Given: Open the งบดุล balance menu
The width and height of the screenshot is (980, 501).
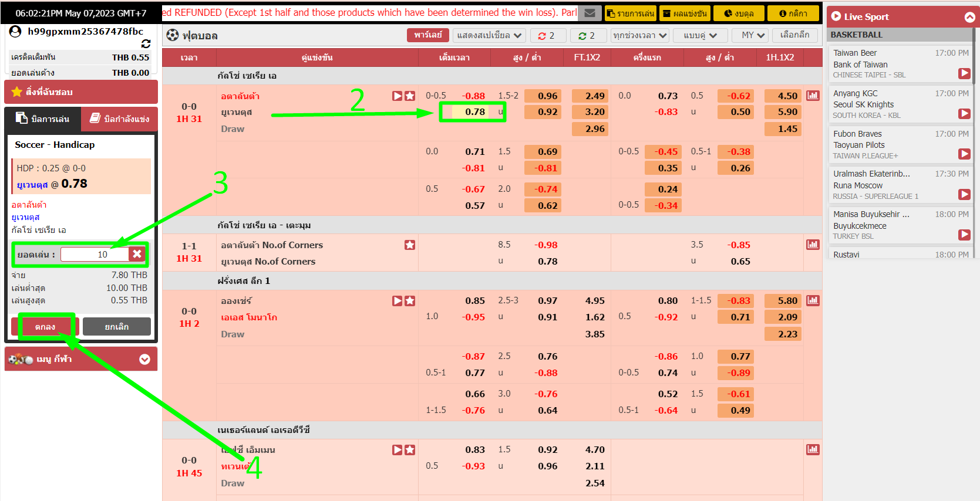Looking at the screenshot, I should [739, 13].
